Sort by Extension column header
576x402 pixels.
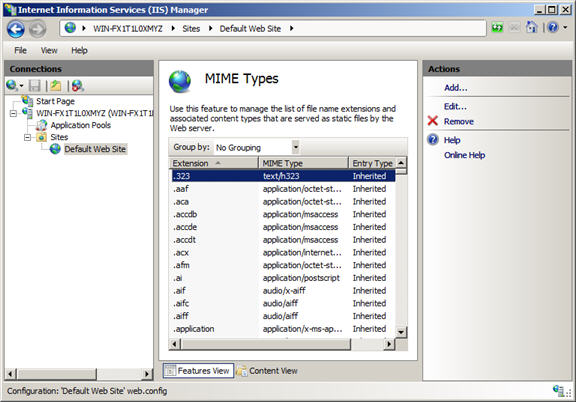[x=213, y=163]
